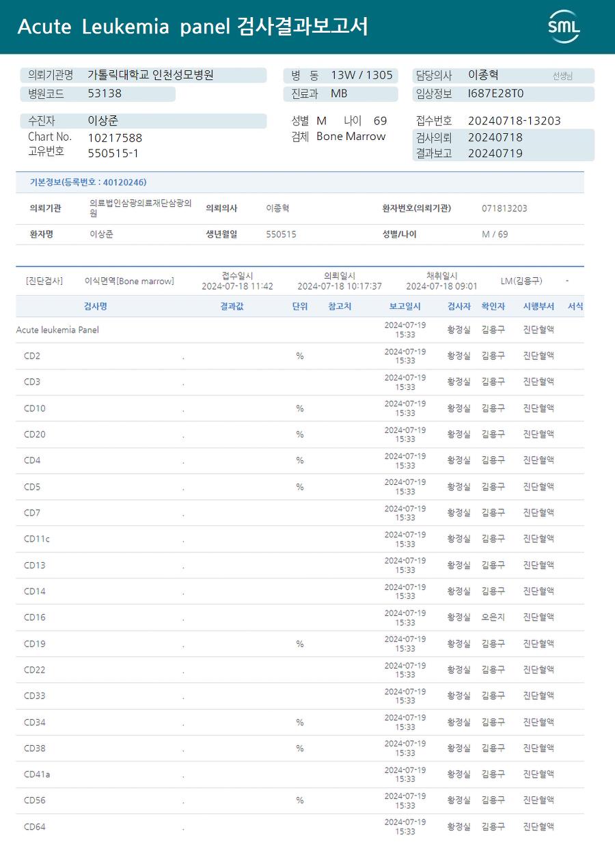
Task: Click the 'CD11c' test row
Action: tap(300, 539)
